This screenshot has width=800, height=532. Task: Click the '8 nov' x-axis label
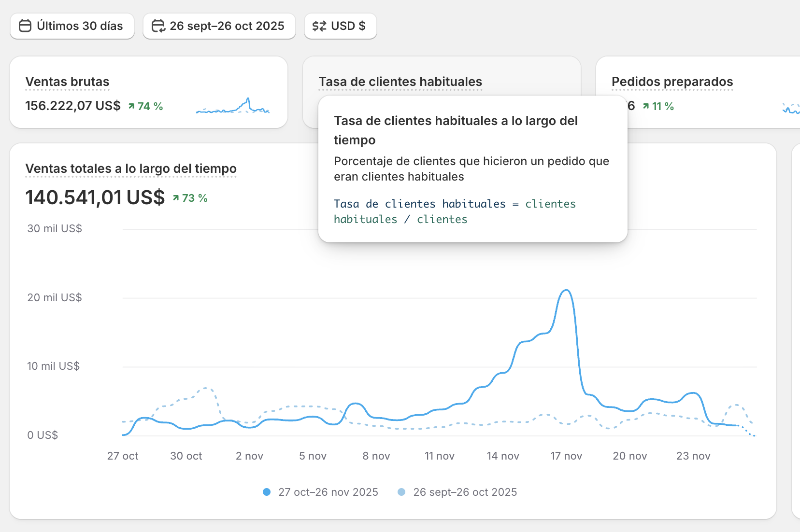coord(376,456)
